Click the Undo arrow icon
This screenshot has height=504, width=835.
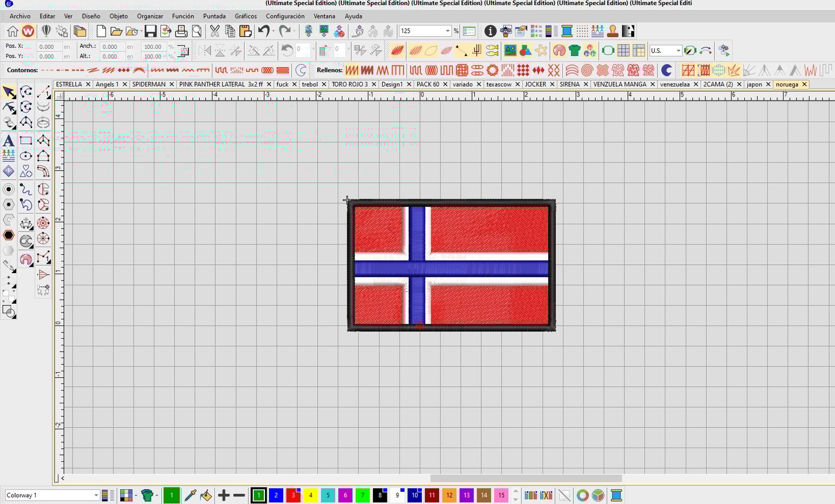pos(264,31)
